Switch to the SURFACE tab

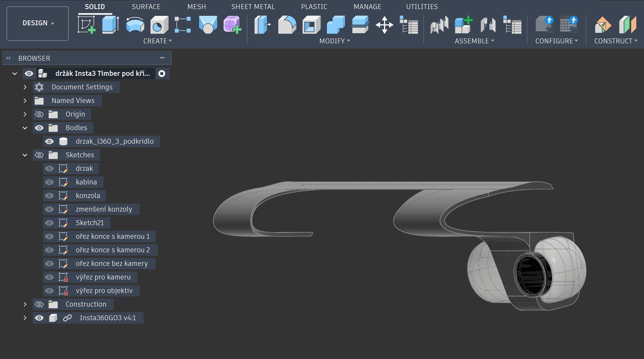(x=146, y=7)
